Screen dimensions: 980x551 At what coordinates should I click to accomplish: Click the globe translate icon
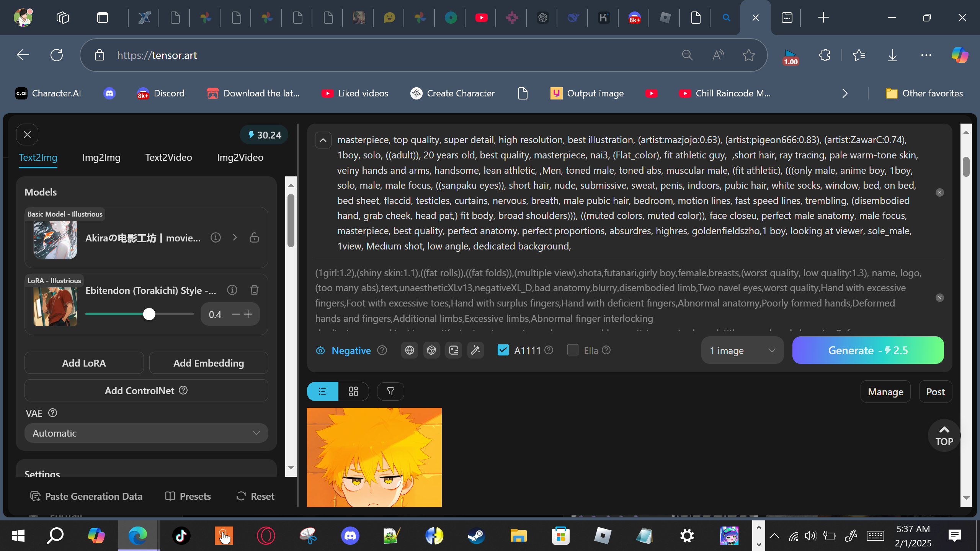coord(409,350)
